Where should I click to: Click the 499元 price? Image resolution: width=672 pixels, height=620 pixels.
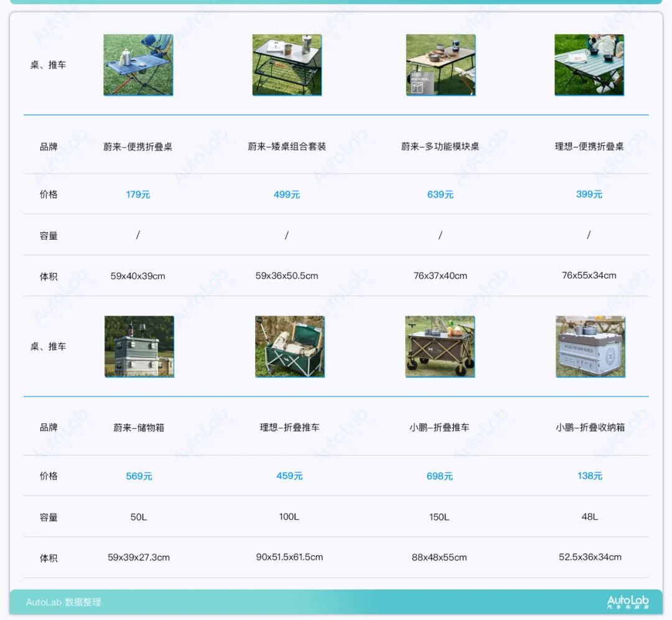(x=287, y=195)
